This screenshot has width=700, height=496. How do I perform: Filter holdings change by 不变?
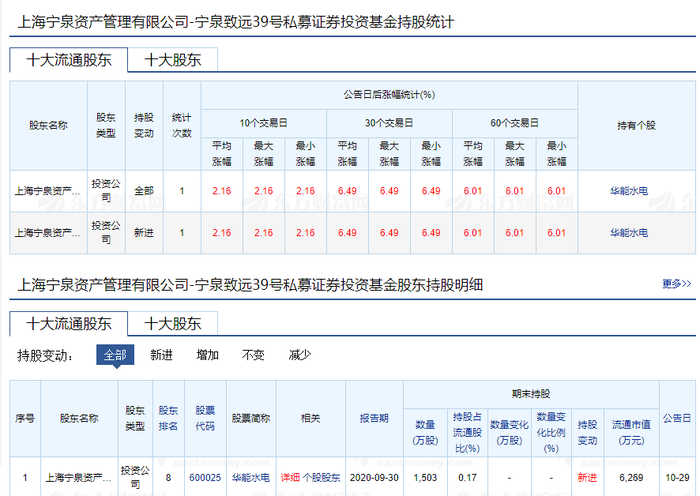point(253,355)
